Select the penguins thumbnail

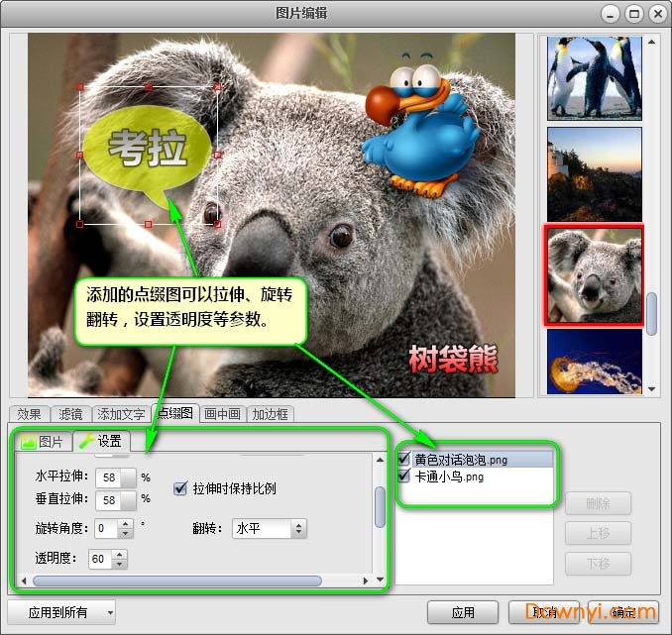[x=594, y=77]
